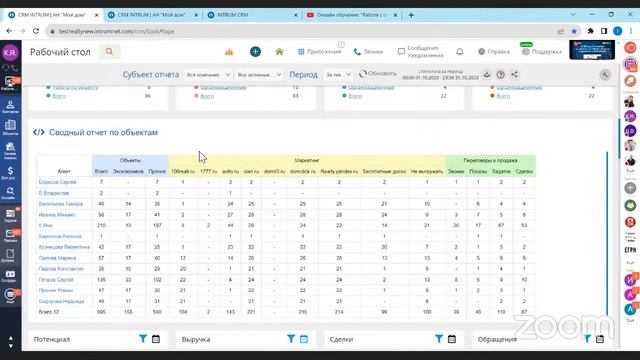Switch to the YouTube Онлайн обучение tab
Screen dimensions: 640x360
(x=351, y=15)
